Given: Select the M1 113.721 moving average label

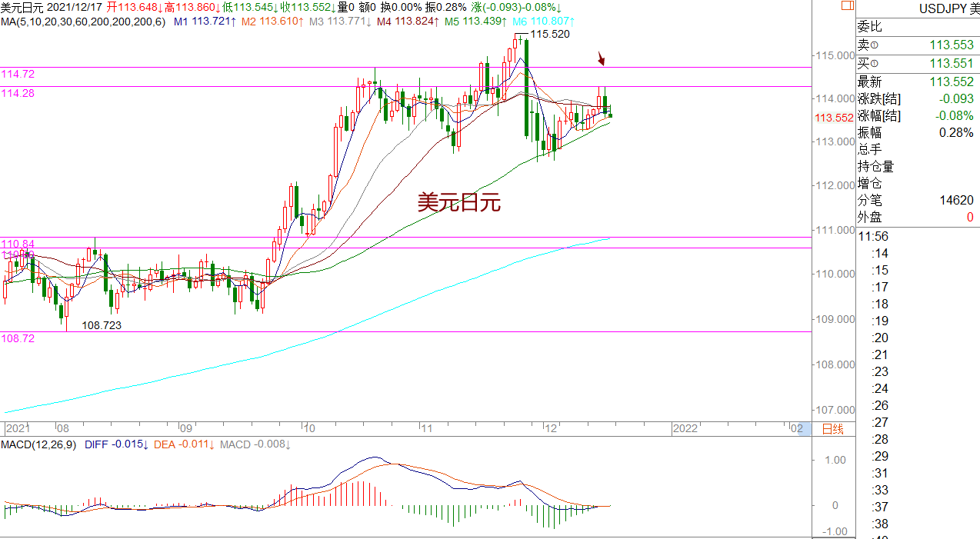Looking at the screenshot, I should 204,21.
